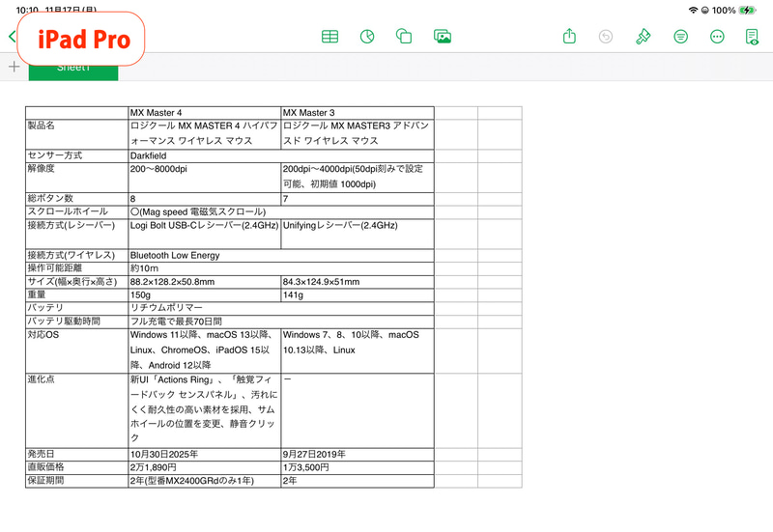The height and width of the screenshot is (532, 773).
Task: Select the 200dpi〜4000dpi resolution cell
Action: coord(358,178)
